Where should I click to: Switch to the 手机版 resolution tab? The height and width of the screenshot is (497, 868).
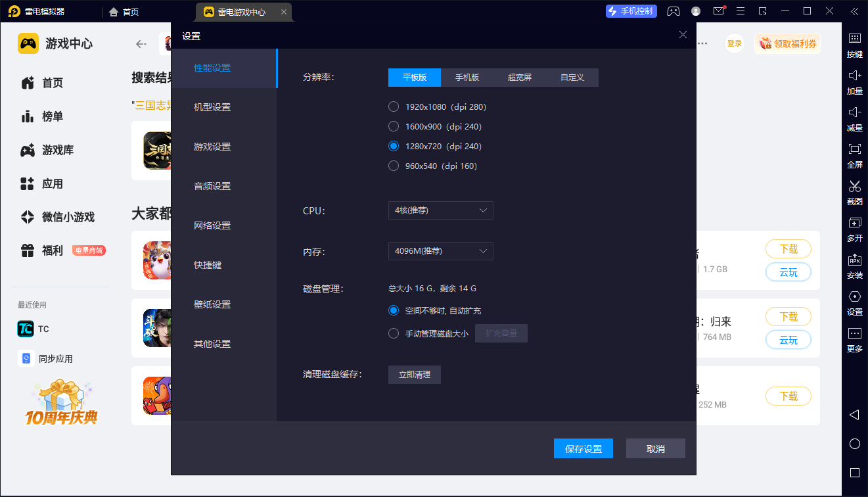click(x=467, y=78)
